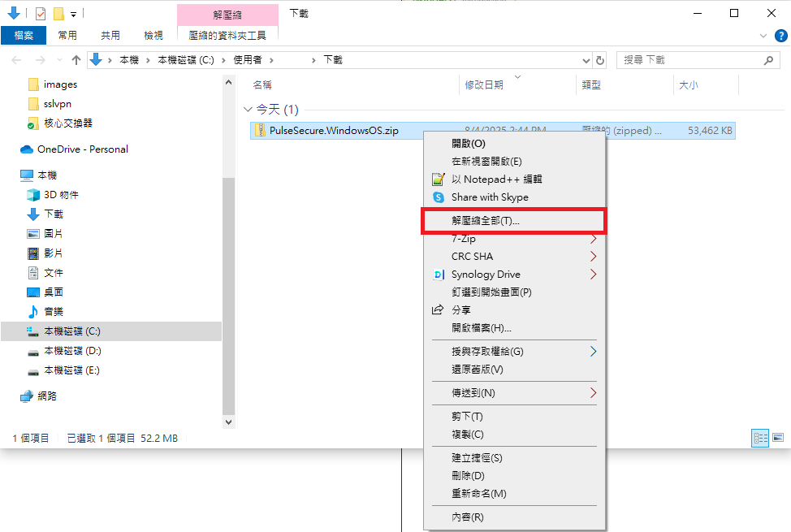Viewport: 791px width, 532px height.
Task: Click the search magnifier icon
Action: click(768, 60)
